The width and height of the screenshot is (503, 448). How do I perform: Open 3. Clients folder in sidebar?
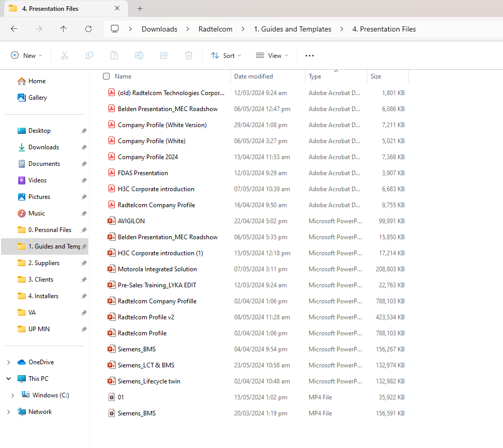click(41, 280)
